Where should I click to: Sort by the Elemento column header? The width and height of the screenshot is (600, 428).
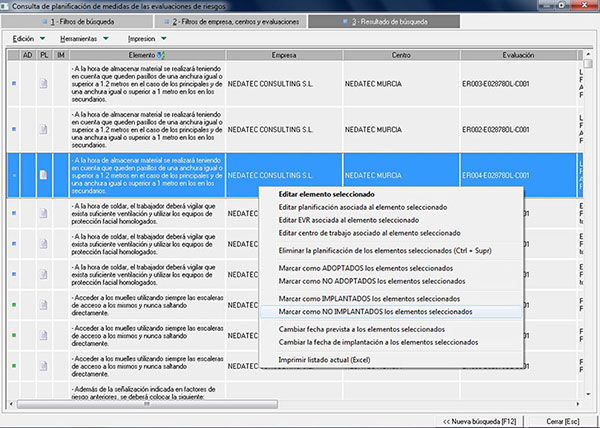147,55
